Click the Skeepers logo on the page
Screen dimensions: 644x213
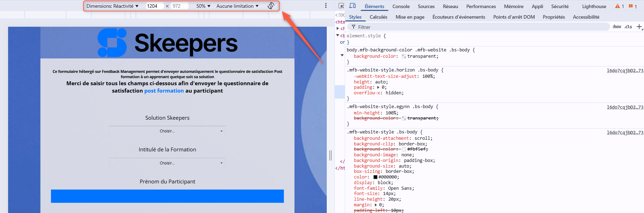click(168, 43)
